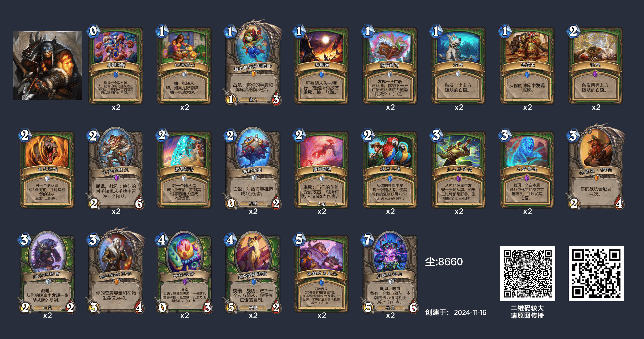Select the 观赏鸟类 parrot card
This screenshot has width=644, height=339.
[x=390, y=169]
